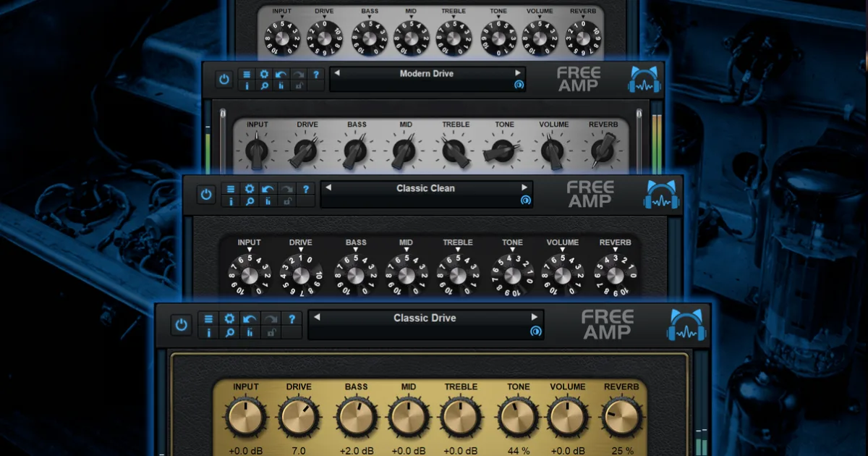Click levels icon in Classic Drive toolbar
The image size is (868, 456).
coord(250,332)
